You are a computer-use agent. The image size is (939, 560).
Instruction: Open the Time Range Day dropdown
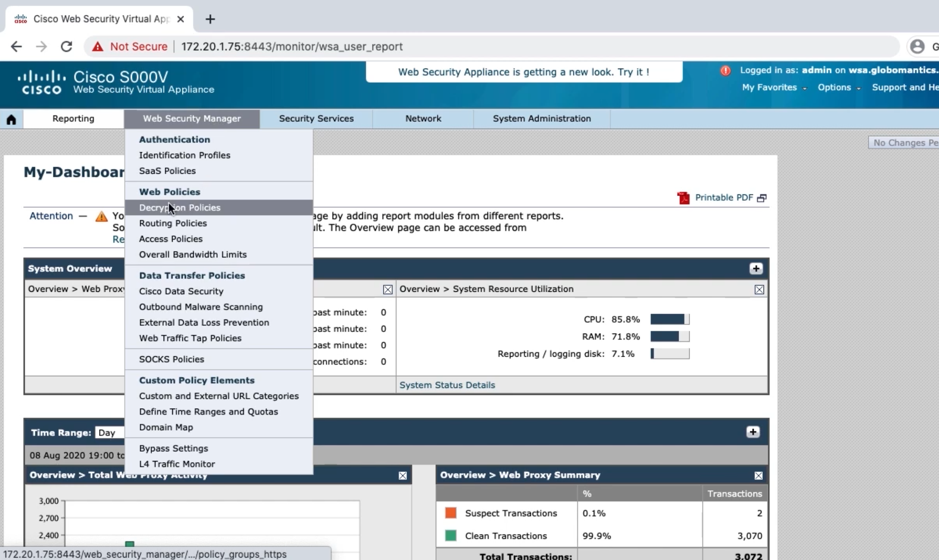click(110, 433)
